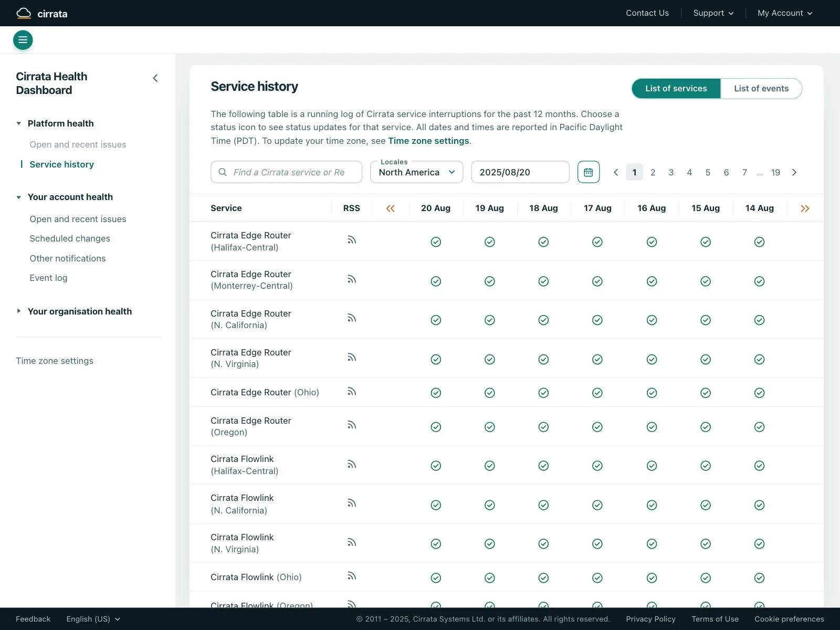
Task: Open RSS feed for Edge Router (Halifax-Central)
Action: coord(352,240)
